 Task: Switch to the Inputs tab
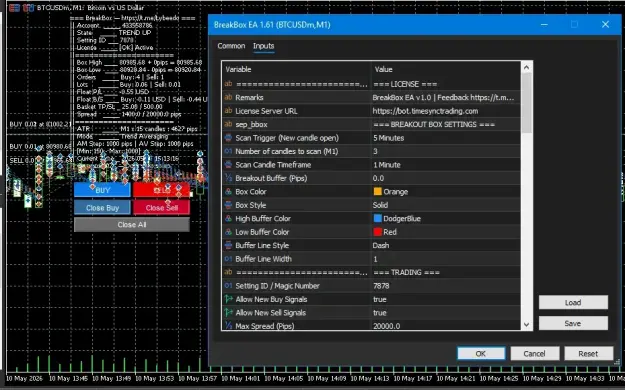click(x=263, y=46)
